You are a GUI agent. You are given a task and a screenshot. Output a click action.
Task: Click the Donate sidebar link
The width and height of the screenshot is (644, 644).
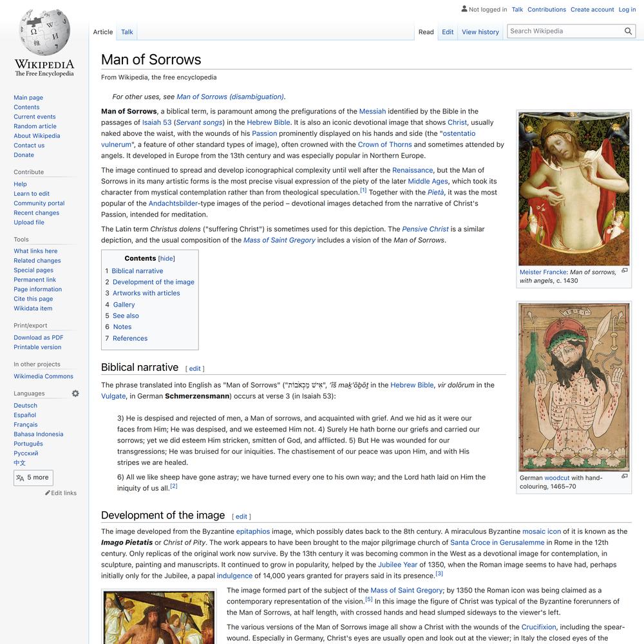tap(24, 155)
